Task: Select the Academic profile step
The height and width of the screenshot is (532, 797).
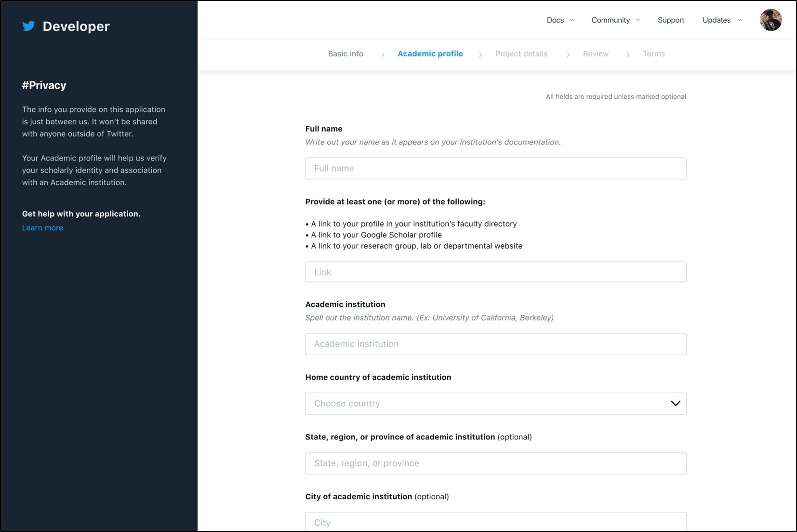Action: pyautogui.click(x=430, y=54)
